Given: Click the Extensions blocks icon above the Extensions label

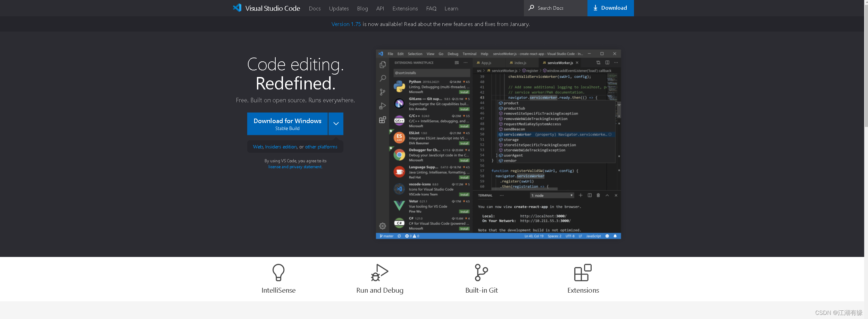Looking at the screenshot, I should click(583, 273).
